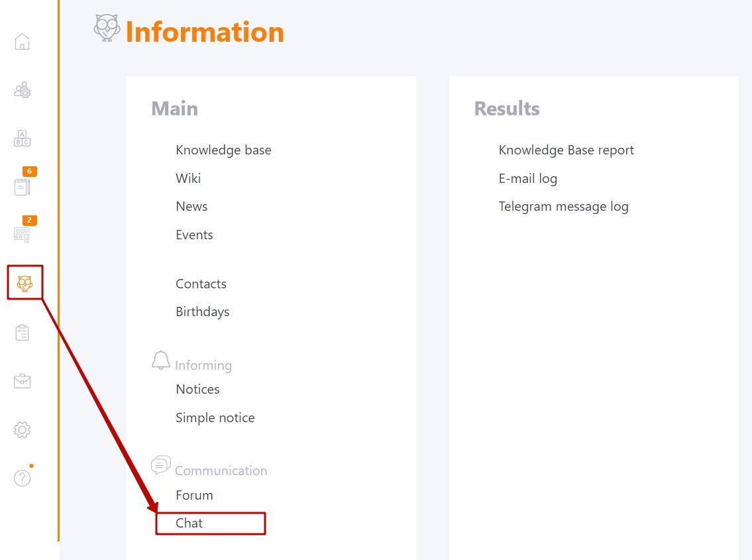Open the Birthdays page
This screenshot has width=752, height=560.
(202, 312)
